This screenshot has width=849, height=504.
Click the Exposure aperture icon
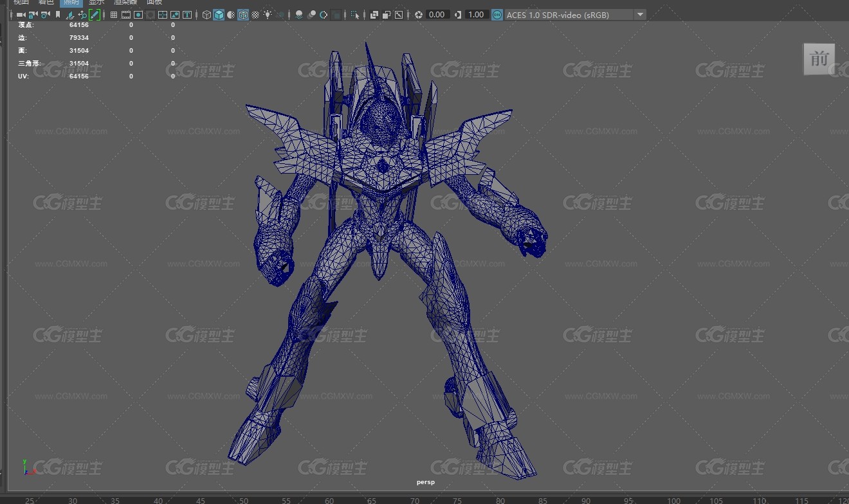point(419,14)
